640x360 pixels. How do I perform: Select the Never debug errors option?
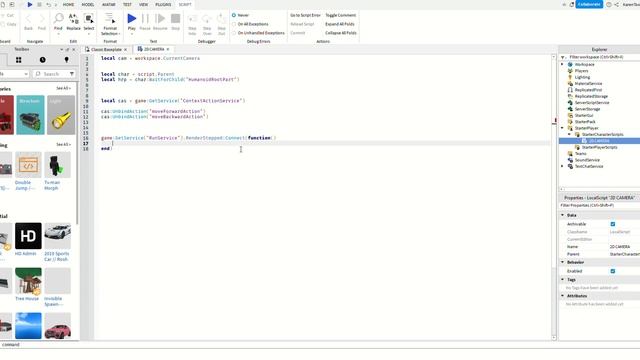coord(234,15)
